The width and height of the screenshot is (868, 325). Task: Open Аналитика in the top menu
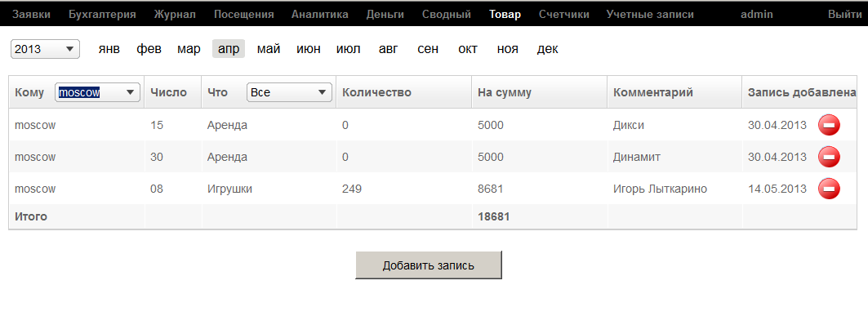(x=320, y=15)
